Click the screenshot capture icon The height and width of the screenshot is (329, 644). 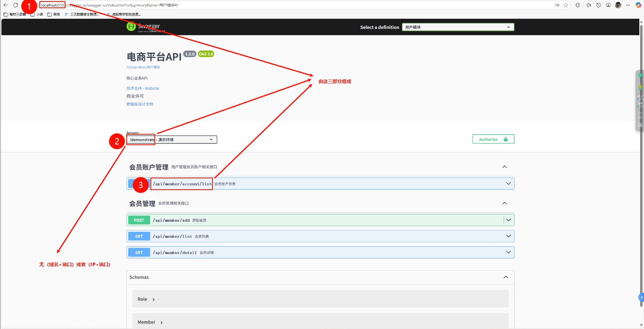click(x=608, y=5)
